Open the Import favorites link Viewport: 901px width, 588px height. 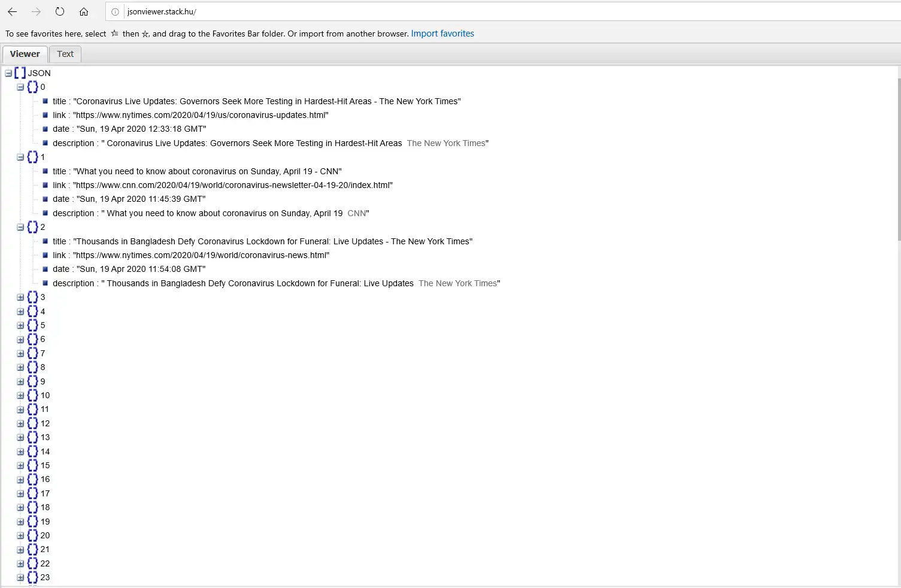coord(442,34)
